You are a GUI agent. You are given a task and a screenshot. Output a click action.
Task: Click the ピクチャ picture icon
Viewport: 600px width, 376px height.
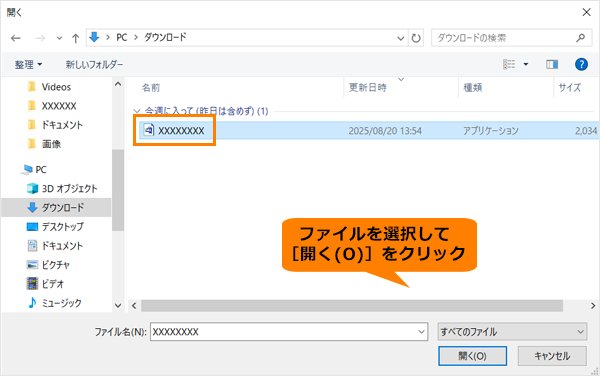point(32,265)
